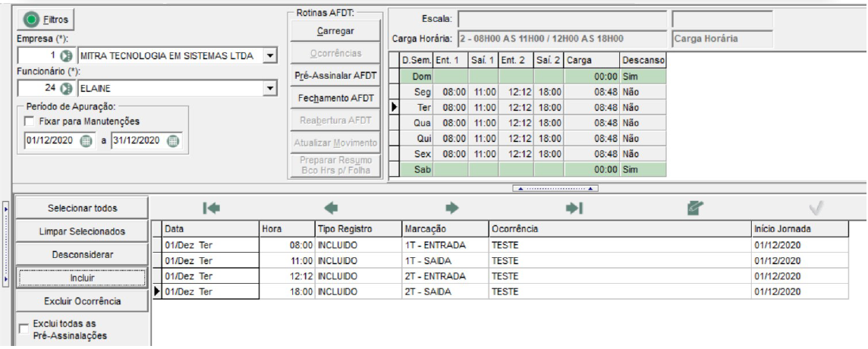The width and height of the screenshot is (868, 349).
Task: Select the 12:12 2T - ENTRADA row
Action: point(505,276)
